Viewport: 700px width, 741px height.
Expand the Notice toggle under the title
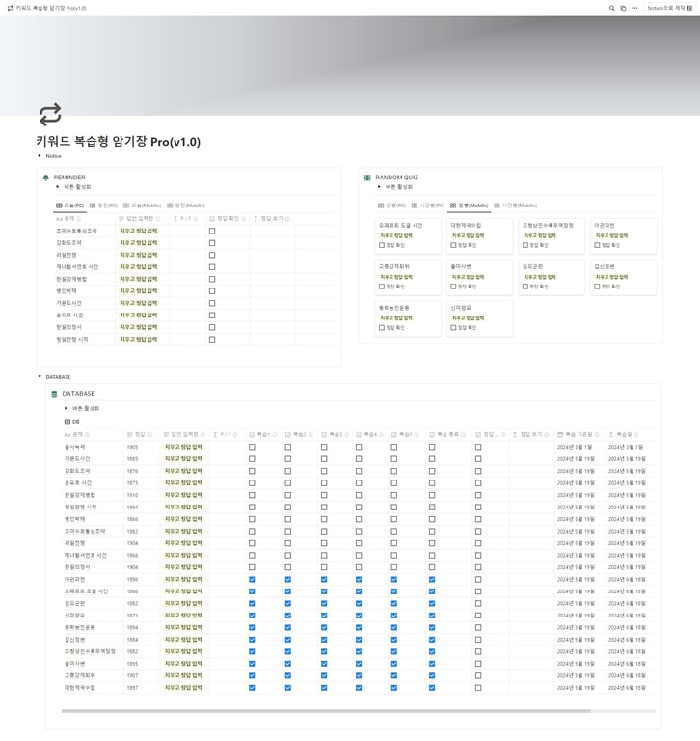pyautogui.click(x=40, y=156)
